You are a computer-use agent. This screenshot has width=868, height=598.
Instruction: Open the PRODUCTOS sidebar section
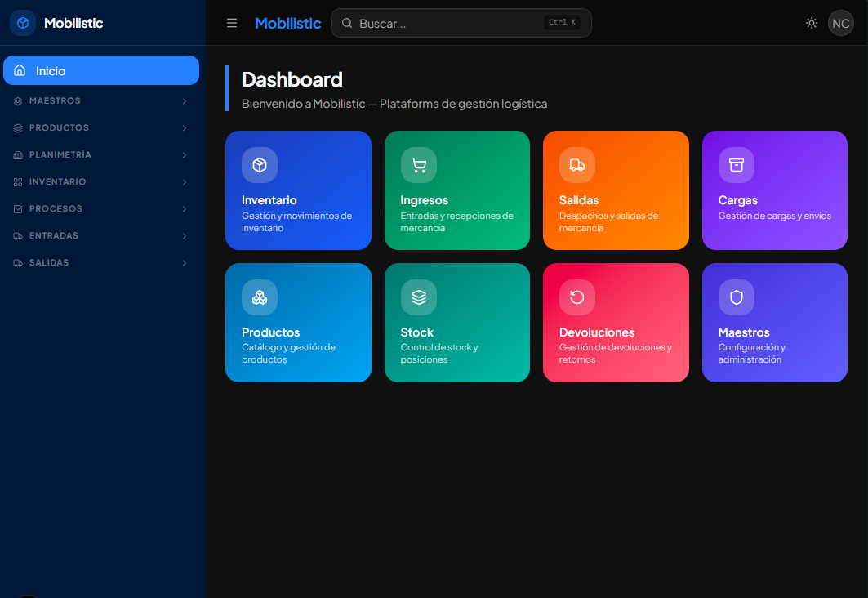click(101, 128)
